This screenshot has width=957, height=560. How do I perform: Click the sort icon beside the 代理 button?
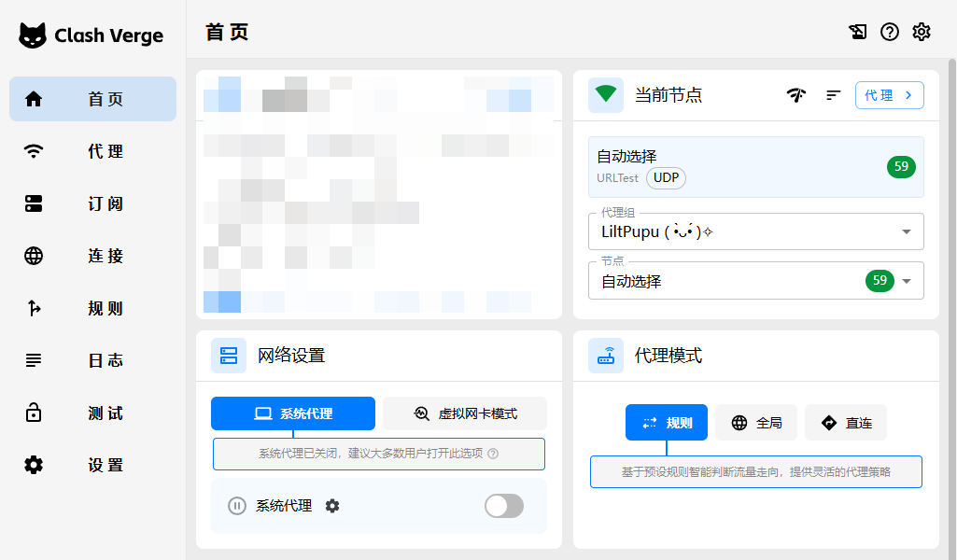(834, 95)
